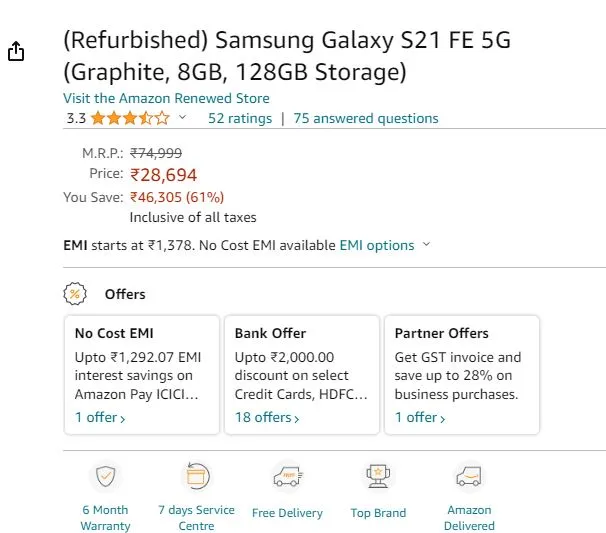Click the EMI options link text
Screen dimensions: 606x533
(x=377, y=245)
